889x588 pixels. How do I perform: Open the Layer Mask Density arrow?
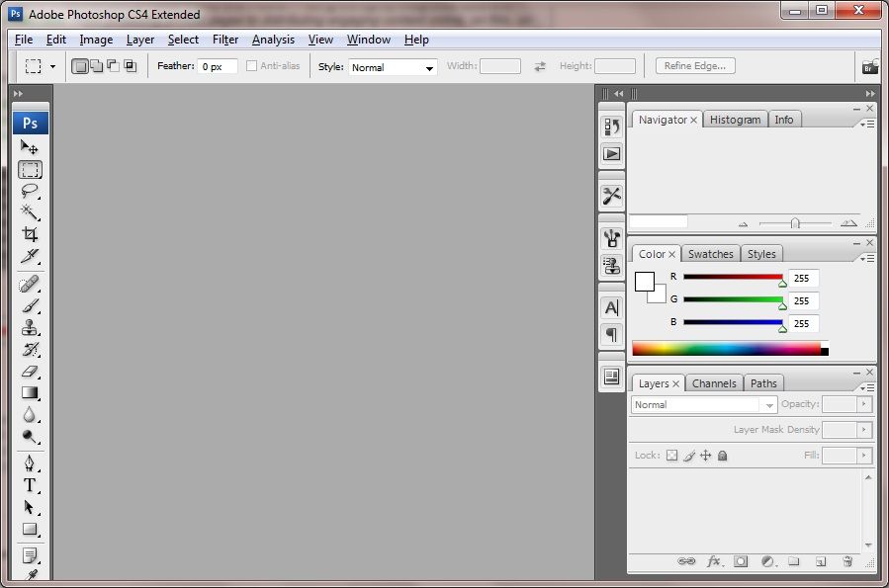point(864,429)
